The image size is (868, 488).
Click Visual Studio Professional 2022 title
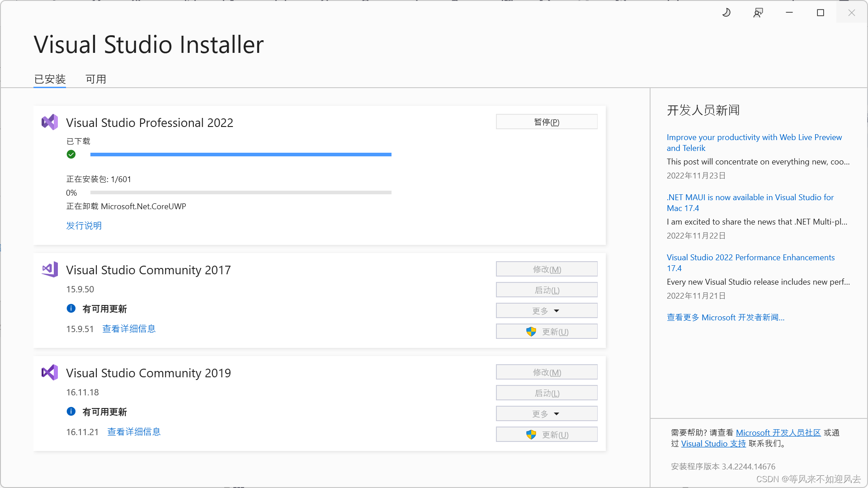point(150,122)
